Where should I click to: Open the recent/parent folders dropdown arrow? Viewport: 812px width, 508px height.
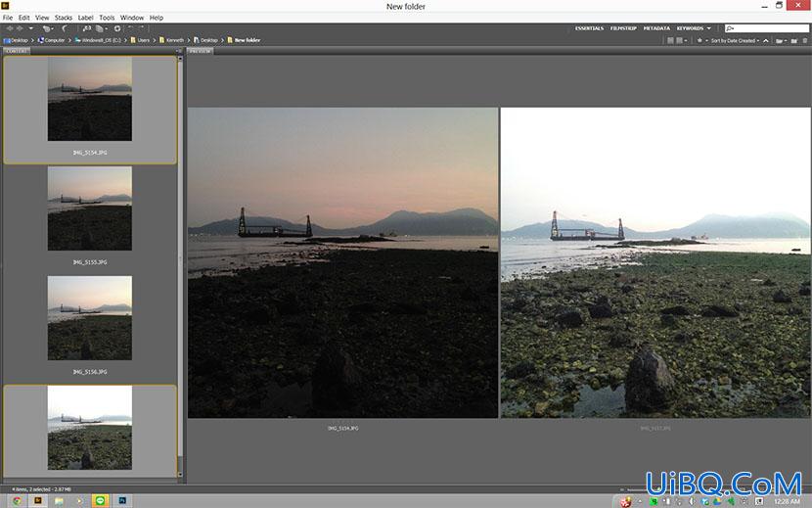point(31,28)
